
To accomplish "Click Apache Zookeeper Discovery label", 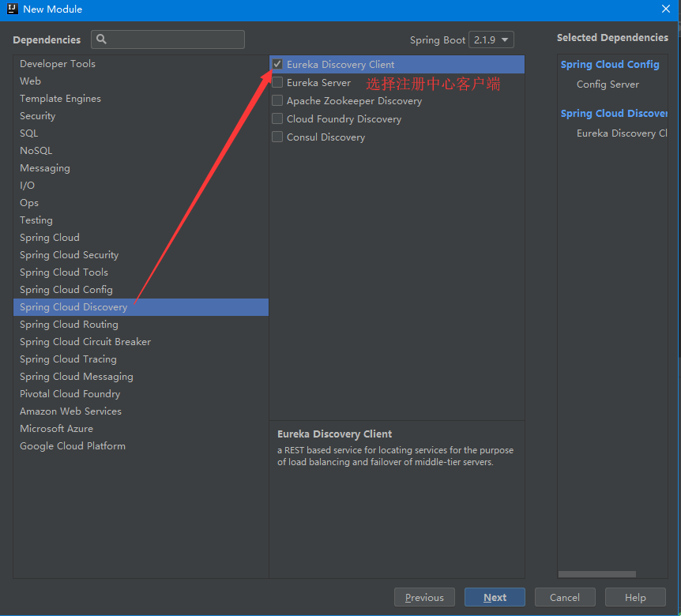I will pos(354,101).
